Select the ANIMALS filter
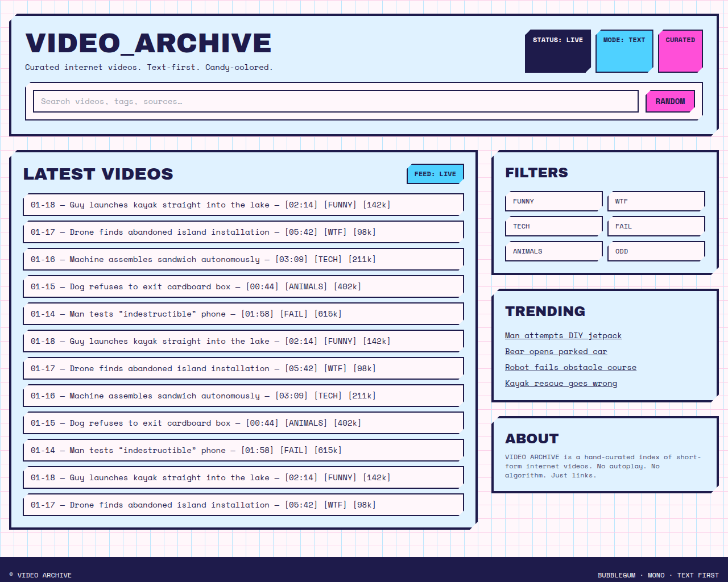The image size is (728, 582). 553,251
